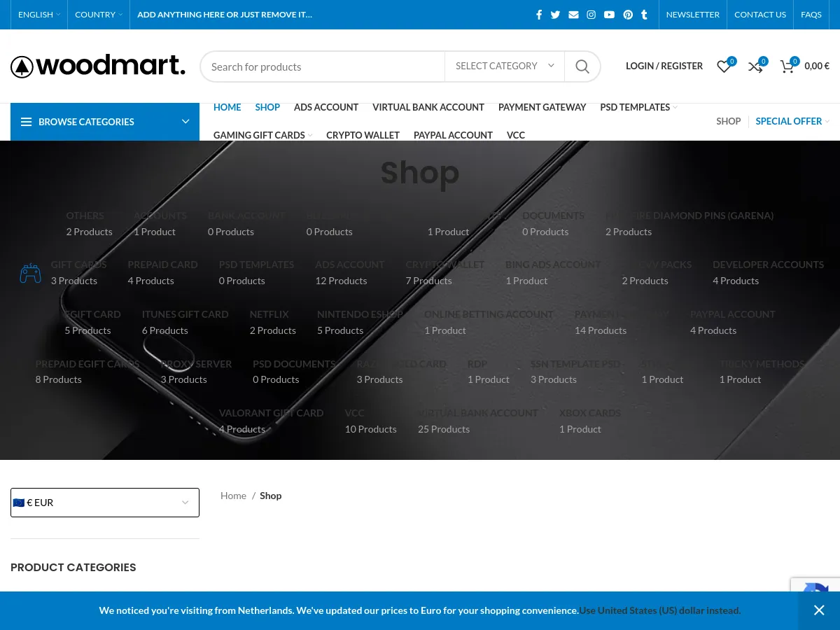Open the Select Category dropdown

[x=504, y=66]
